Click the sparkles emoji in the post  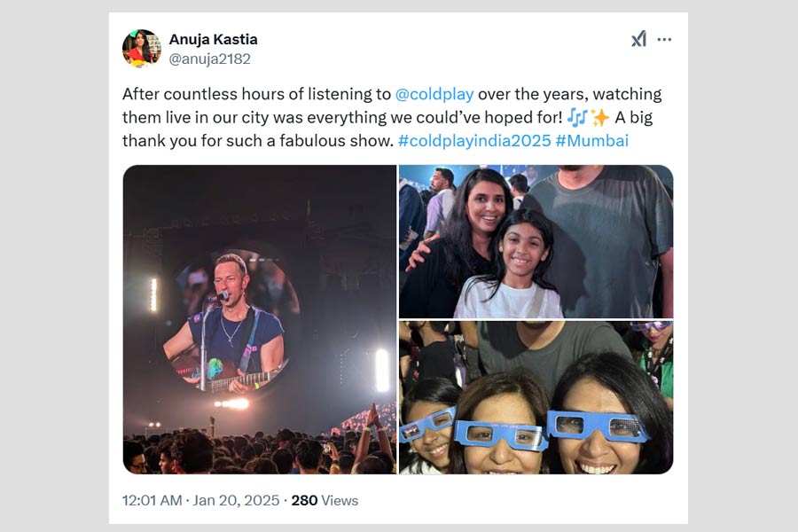pos(600,118)
